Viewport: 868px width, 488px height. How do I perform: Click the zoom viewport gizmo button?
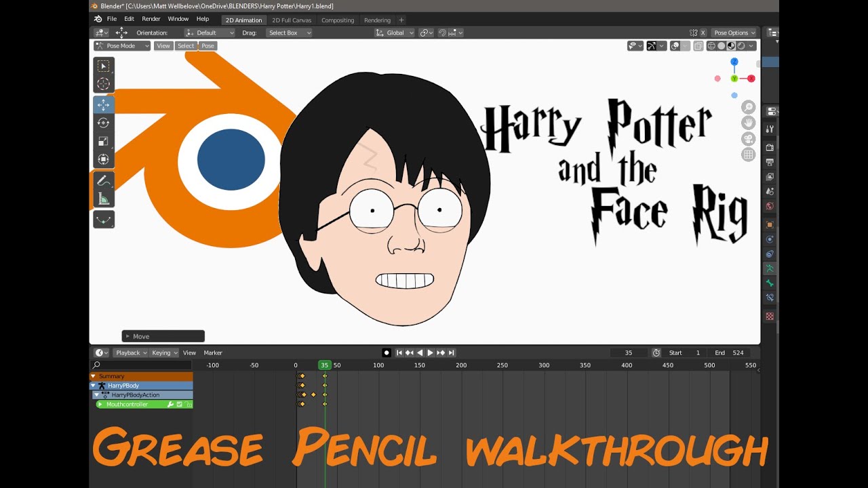(x=748, y=107)
